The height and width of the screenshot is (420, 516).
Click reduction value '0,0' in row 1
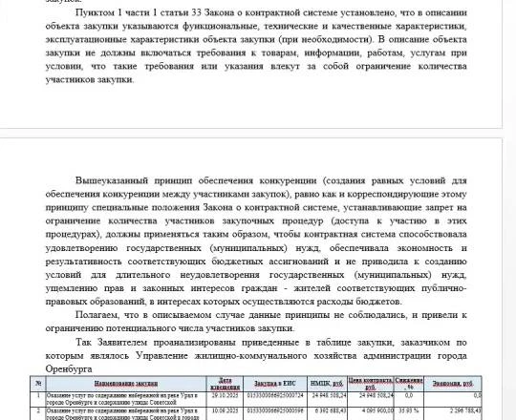[409, 395]
